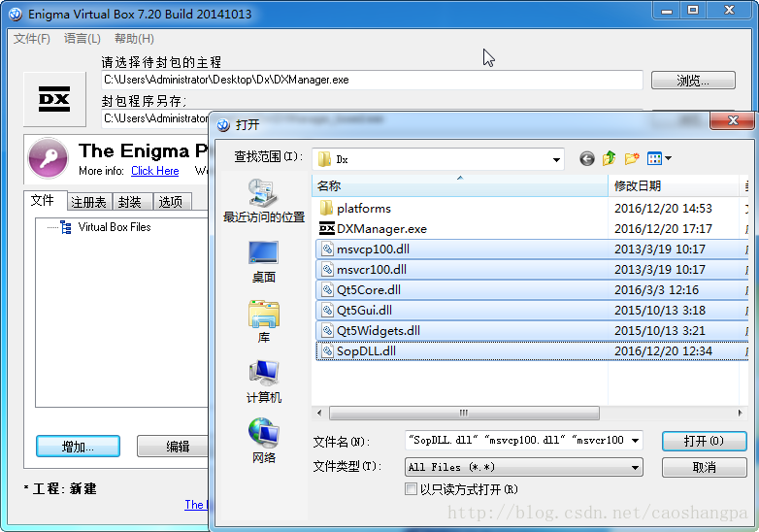The width and height of the screenshot is (759, 532).
Task: Click the '2016/12/20 17:17' date cell
Action: 663,229
